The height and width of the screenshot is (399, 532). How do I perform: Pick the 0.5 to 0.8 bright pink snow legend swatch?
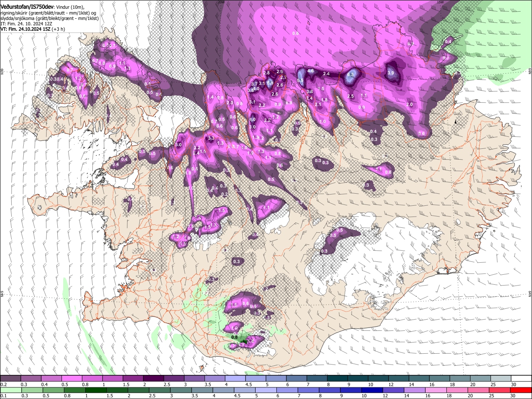[71, 379]
